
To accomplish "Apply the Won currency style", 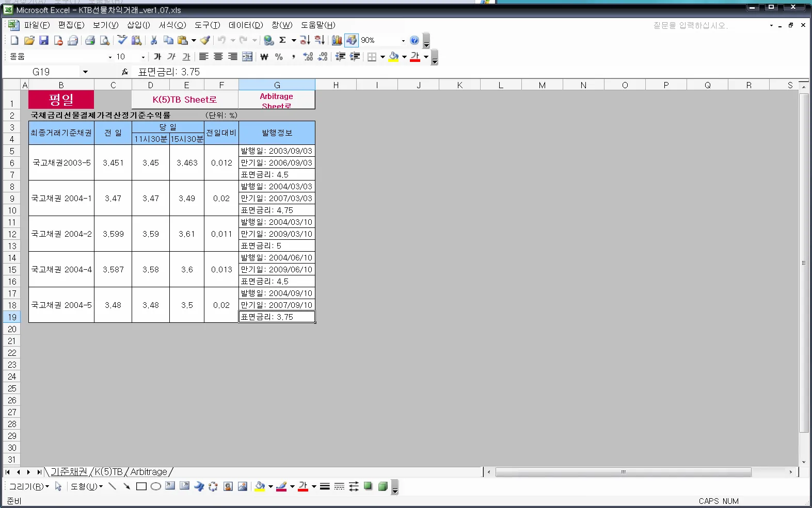I will (264, 57).
